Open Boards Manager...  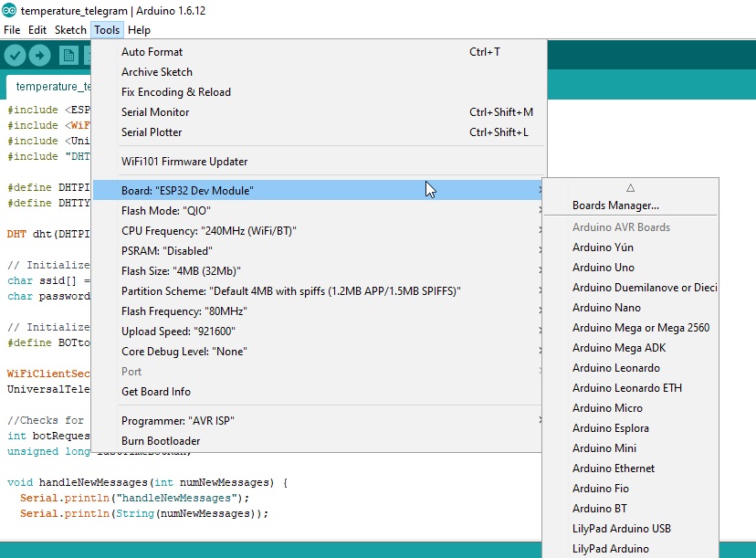coord(631,205)
